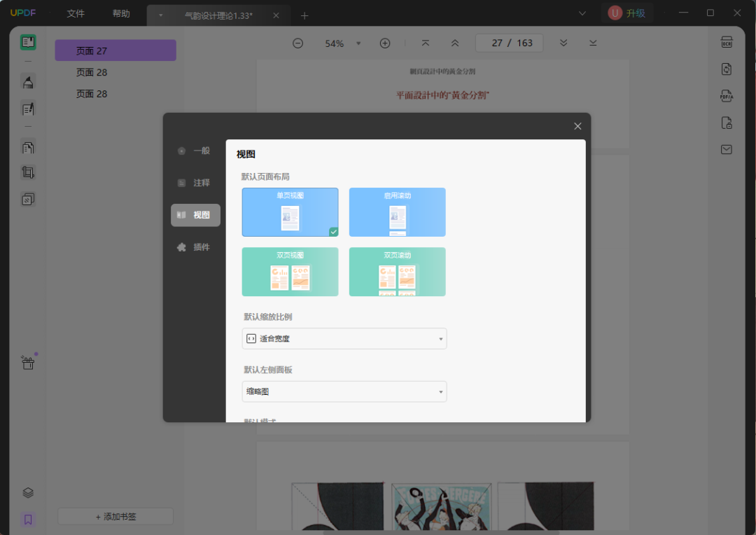Click the 54% zoom value
The height and width of the screenshot is (535, 756).
(334, 43)
